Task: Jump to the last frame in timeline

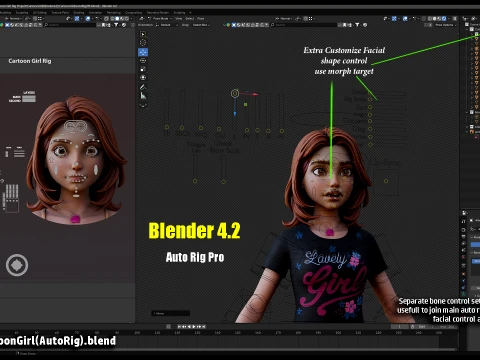Action: tap(203, 326)
